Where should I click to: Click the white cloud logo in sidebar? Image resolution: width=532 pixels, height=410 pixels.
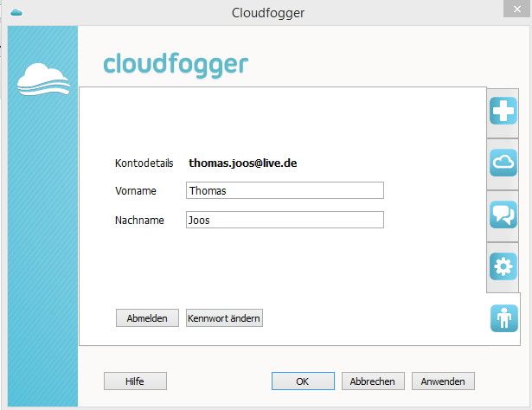[43, 79]
